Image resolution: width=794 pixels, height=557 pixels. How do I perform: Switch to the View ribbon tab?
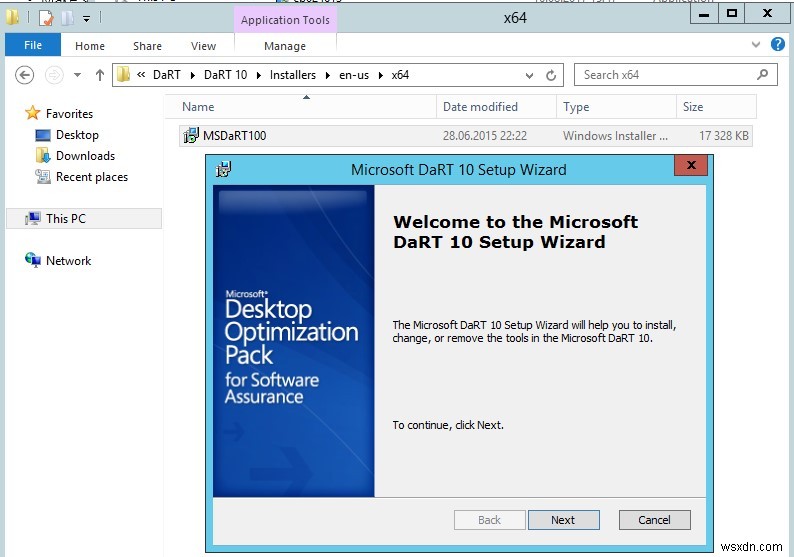[203, 46]
